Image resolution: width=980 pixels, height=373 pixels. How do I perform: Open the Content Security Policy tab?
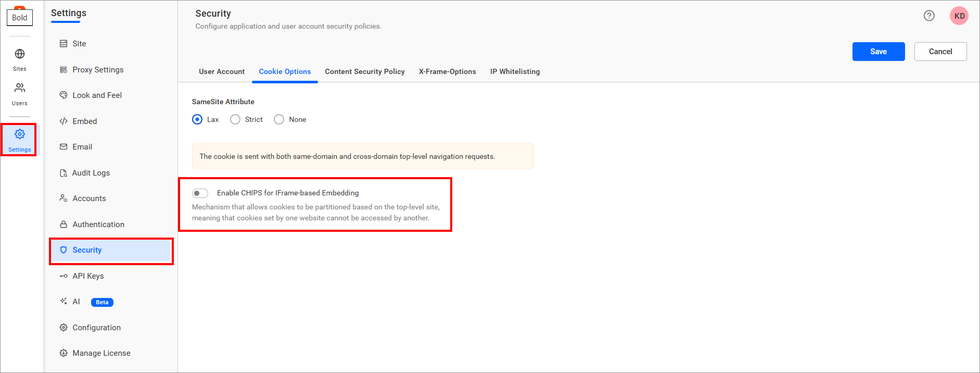pyautogui.click(x=365, y=72)
